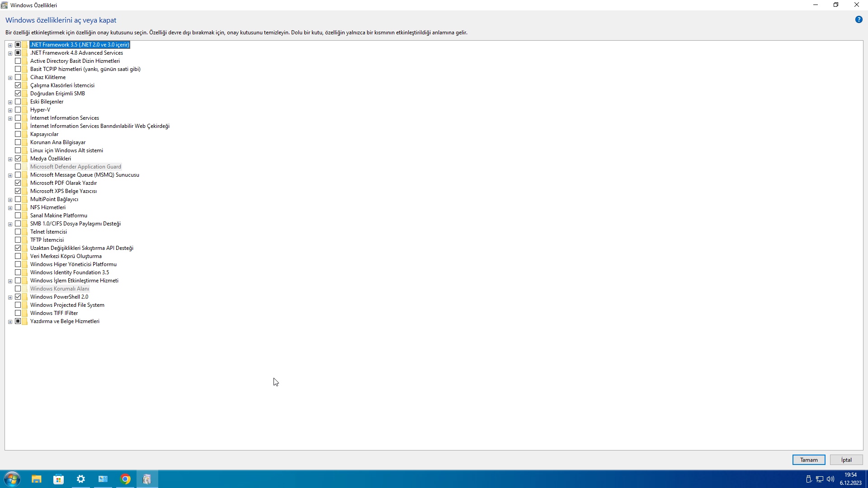
Task: Select Windows Identity Foundation 3.5 item
Action: 70,272
